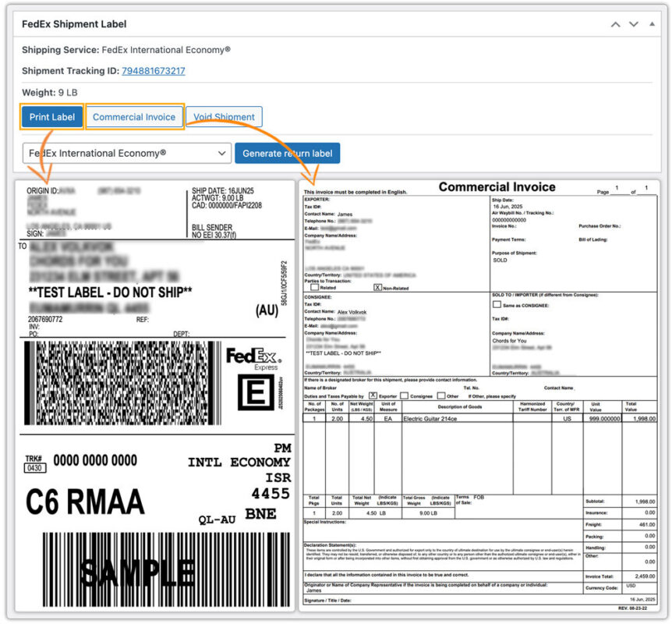672x624 pixels.
Task: Click the Consignee duties payable checkbox
Action: pos(404,395)
